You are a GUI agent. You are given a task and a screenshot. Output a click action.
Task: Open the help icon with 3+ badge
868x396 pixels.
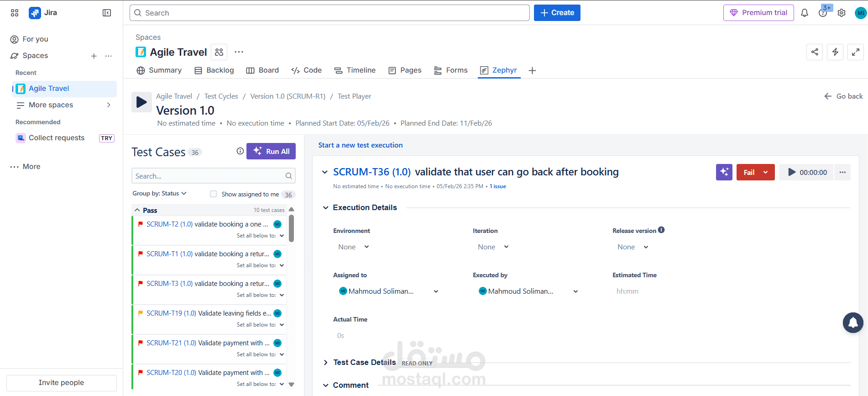click(823, 13)
